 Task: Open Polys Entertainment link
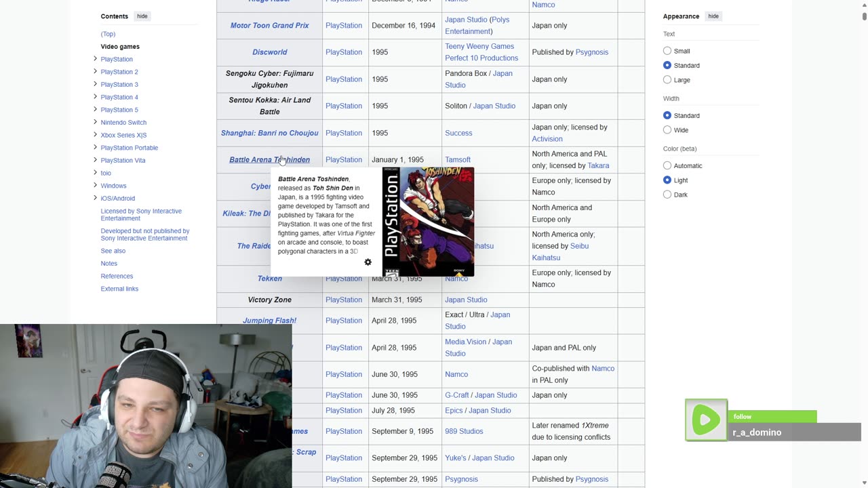click(477, 26)
